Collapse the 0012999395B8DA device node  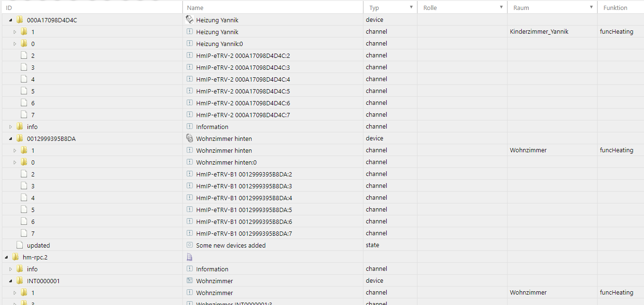tap(10, 139)
